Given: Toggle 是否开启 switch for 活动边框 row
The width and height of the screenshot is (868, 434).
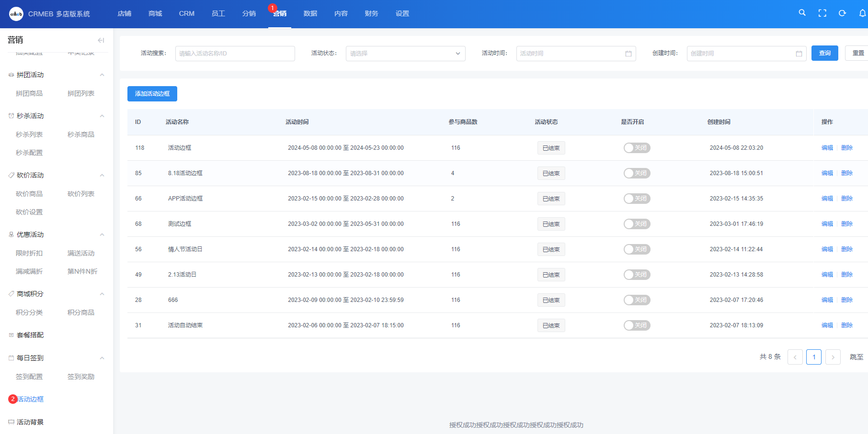Looking at the screenshot, I should pyautogui.click(x=637, y=148).
